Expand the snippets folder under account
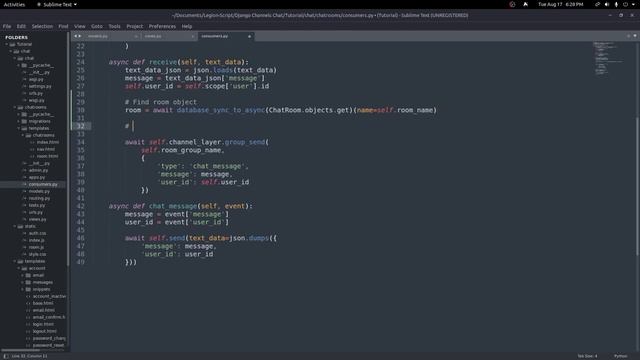This screenshot has height=360, width=640. [x=23, y=289]
